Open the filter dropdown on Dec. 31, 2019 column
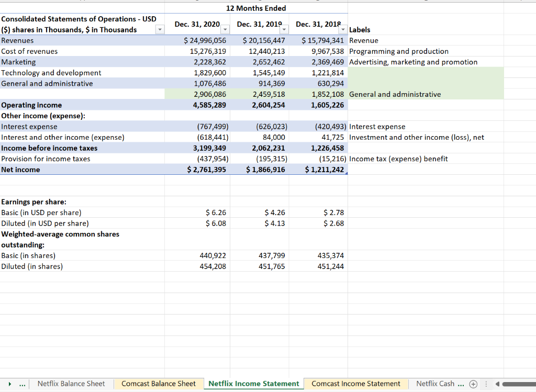The image size is (536, 392). [x=284, y=29]
